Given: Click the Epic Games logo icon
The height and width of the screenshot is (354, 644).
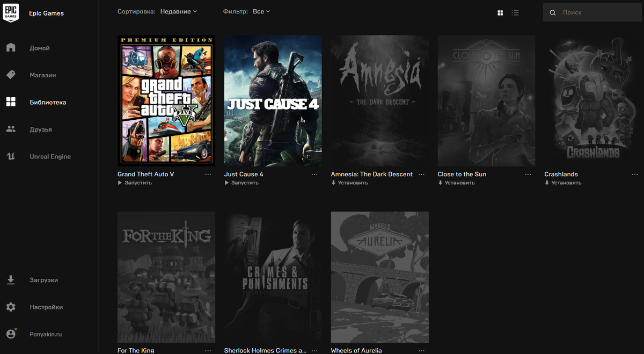Looking at the screenshot, I should [x=11, y=13].
